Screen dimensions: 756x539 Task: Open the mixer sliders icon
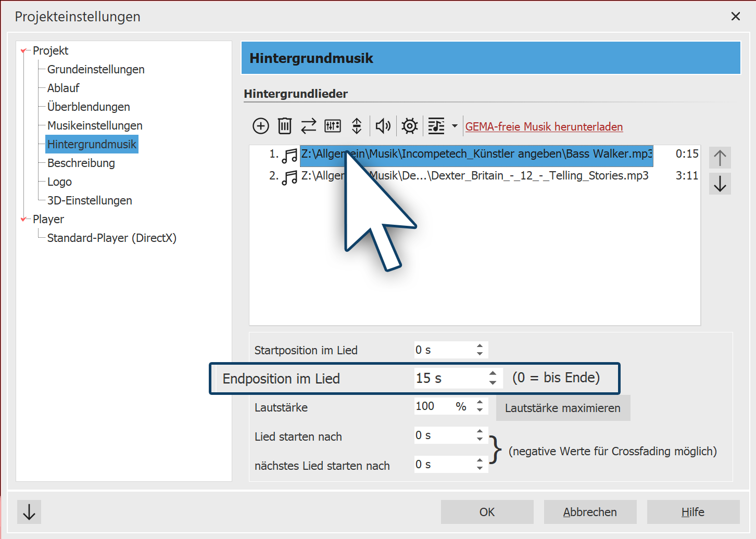[x=333, y=126]
